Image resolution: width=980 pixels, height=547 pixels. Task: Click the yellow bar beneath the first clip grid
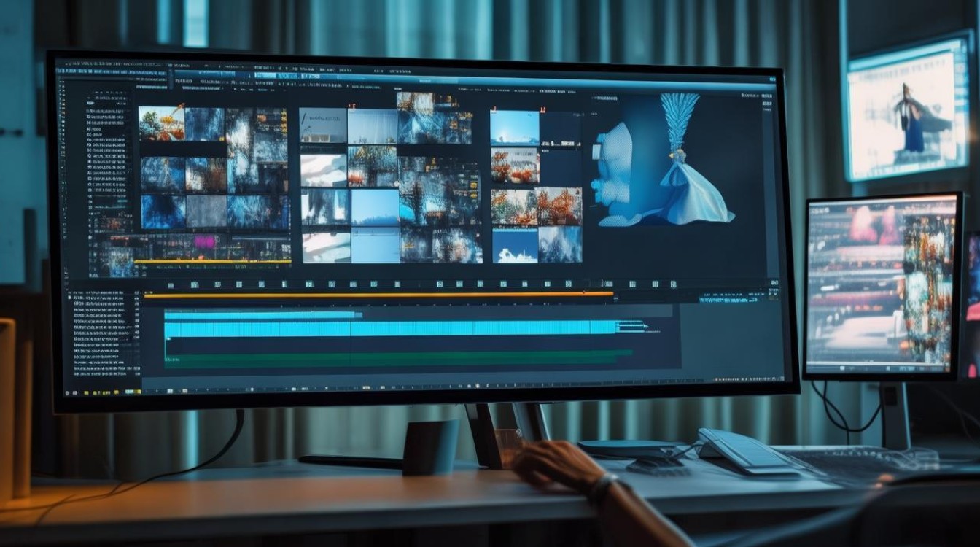coord(213,261)
